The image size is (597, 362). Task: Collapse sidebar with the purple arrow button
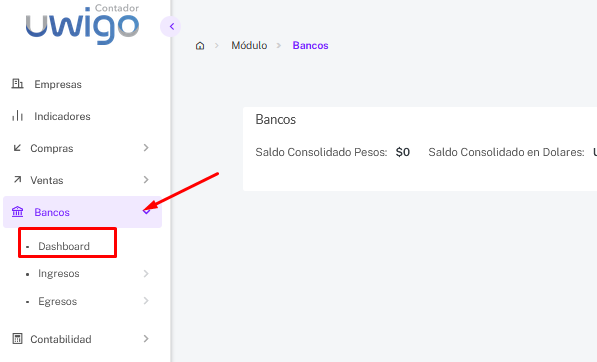pos(171,27)
